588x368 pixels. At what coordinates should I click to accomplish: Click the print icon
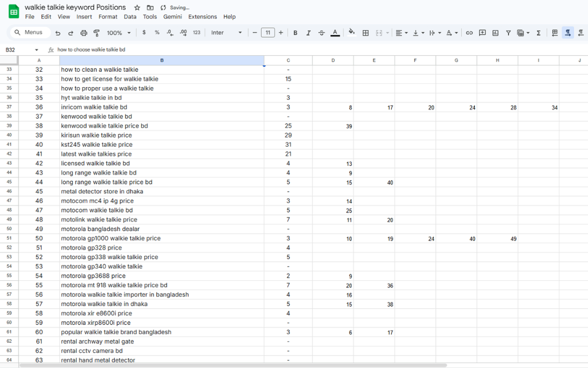point(84,33)
